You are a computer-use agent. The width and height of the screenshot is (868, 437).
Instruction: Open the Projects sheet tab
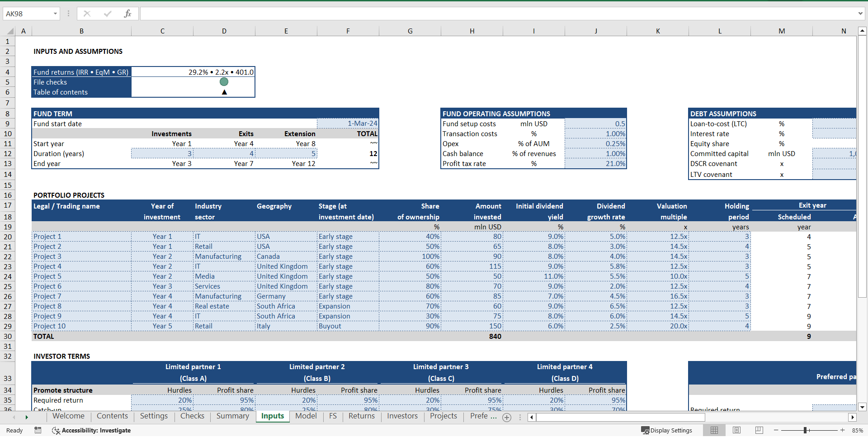tap(443, 416)
